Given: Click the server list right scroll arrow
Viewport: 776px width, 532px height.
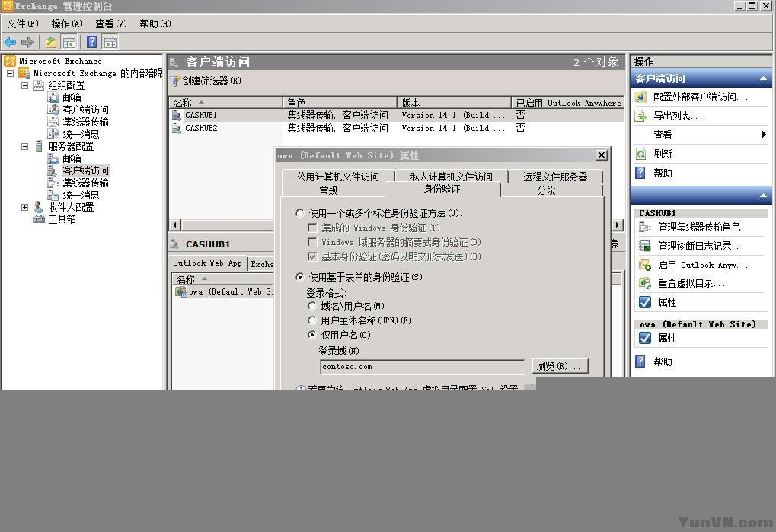Looking at the screenshot, I should point(617,225).
